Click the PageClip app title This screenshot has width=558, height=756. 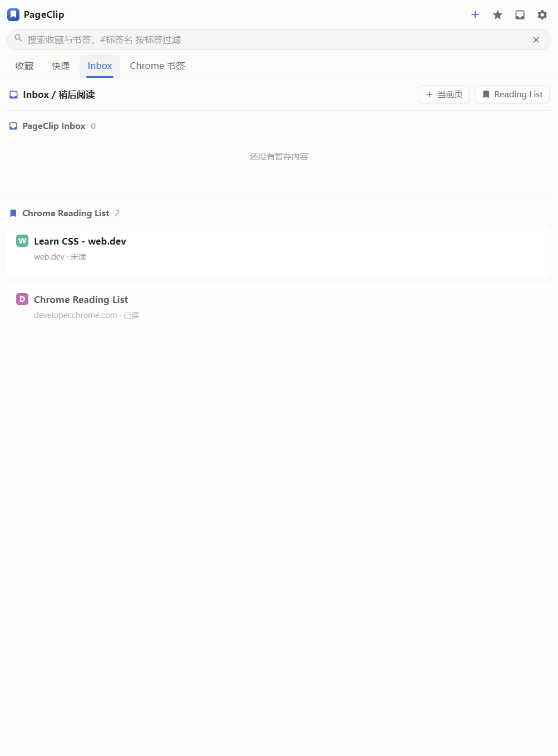coord(44,14)
